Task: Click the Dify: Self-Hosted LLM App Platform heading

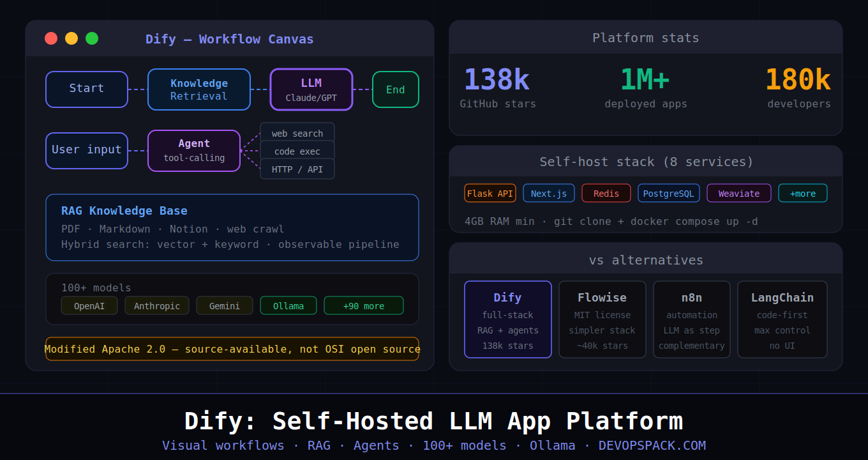Action: (x=434, y=422)
